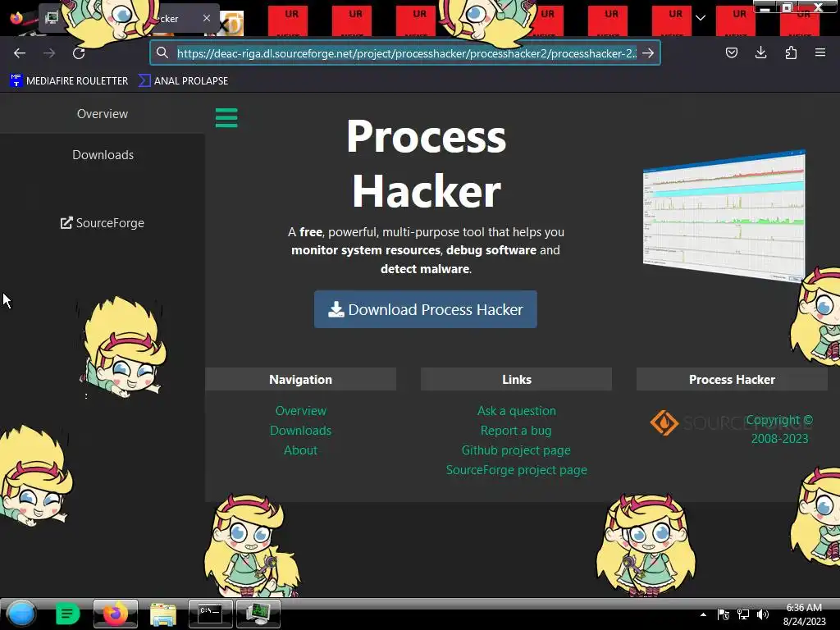The height and width of the screenshot is (630, 840).
Task: Switch to Firefox on the taskbar
Action: tap(115, 614)
